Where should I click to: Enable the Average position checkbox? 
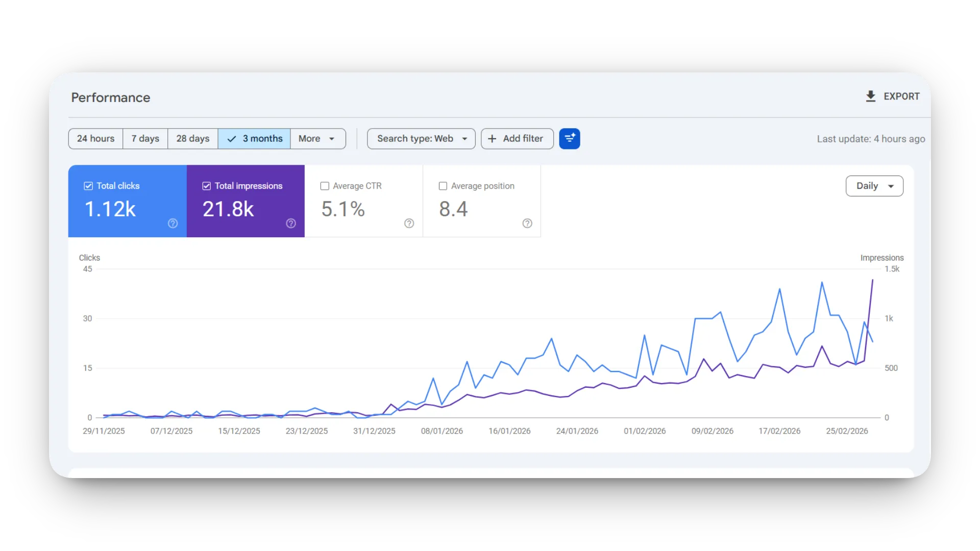[x=443, y=186]
